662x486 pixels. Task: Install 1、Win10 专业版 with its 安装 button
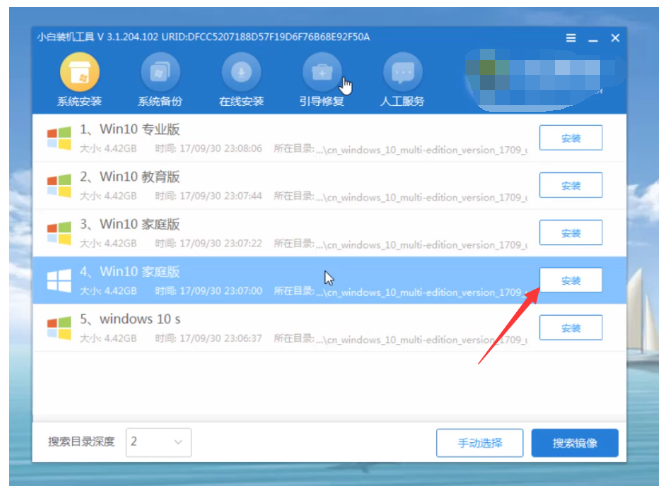[570, 138]
